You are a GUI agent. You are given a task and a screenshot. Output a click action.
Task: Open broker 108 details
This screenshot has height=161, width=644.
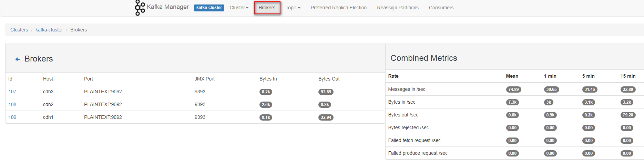(12, 104)
